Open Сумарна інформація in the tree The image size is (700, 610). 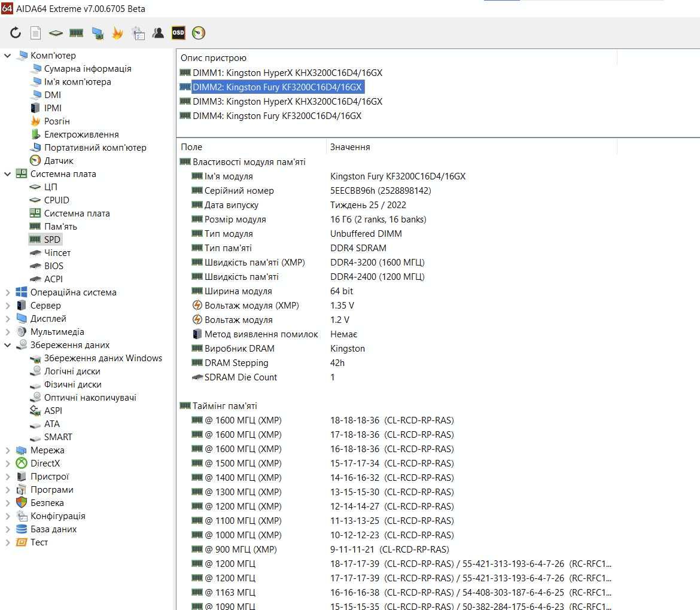tap(87, 69)
